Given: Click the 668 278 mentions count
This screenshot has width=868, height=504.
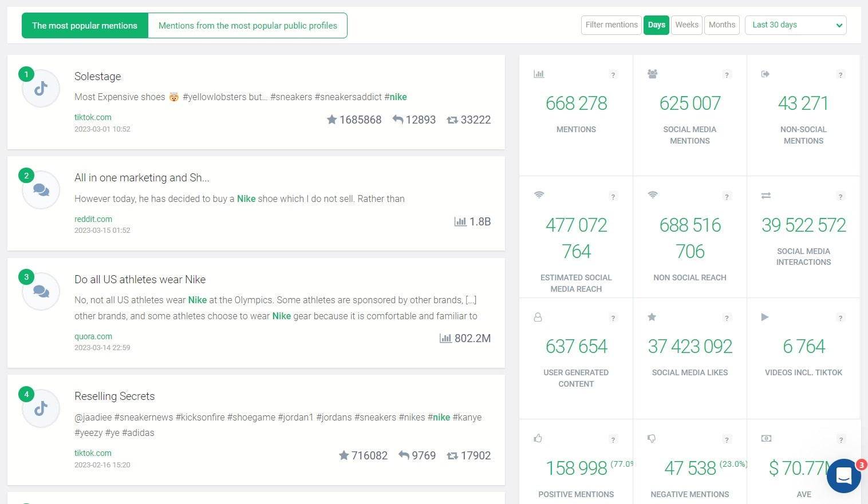Looking at the screenshot, I should click(x=577, y=104).
